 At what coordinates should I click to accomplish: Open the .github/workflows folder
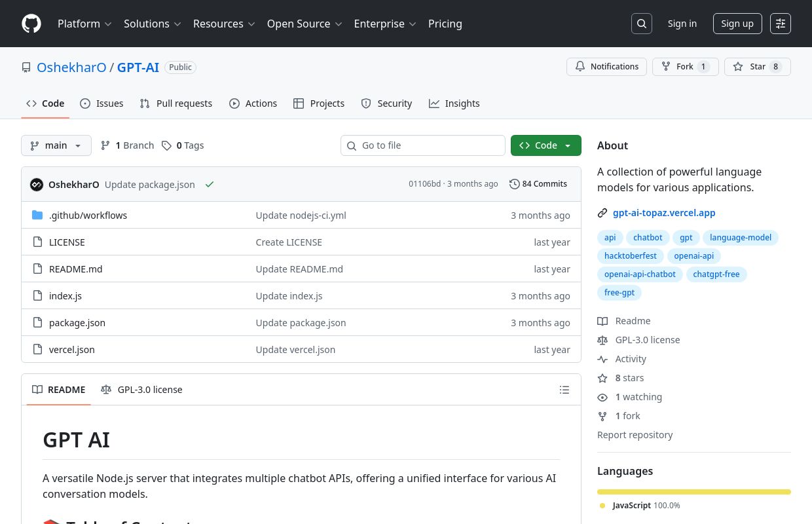pos(88,215)
